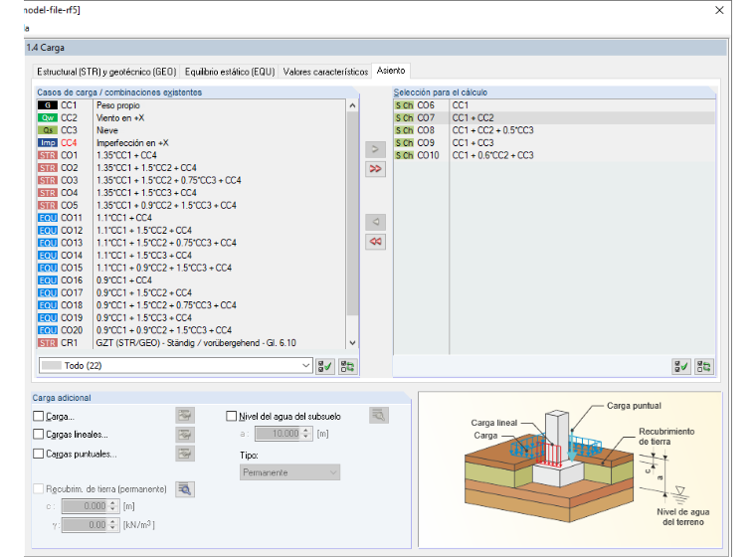Click the single left arrow remove button
This screenshot has width=756, height=557.
click(x=375, y=223)
